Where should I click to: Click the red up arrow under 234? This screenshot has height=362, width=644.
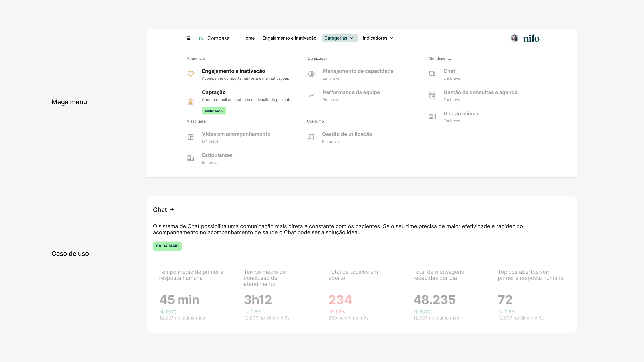[x=331, y=312]
